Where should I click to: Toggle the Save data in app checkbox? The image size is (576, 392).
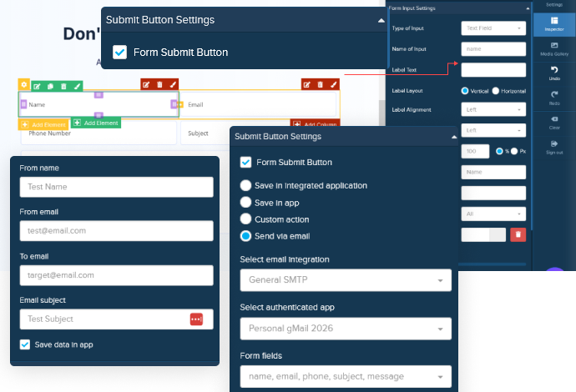point(26,344)
